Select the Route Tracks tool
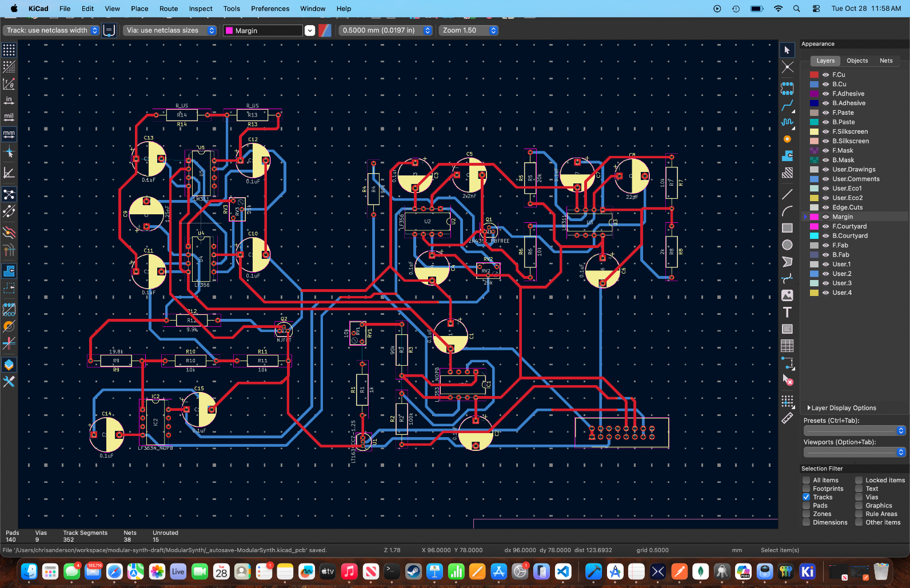 coord(787,105)
